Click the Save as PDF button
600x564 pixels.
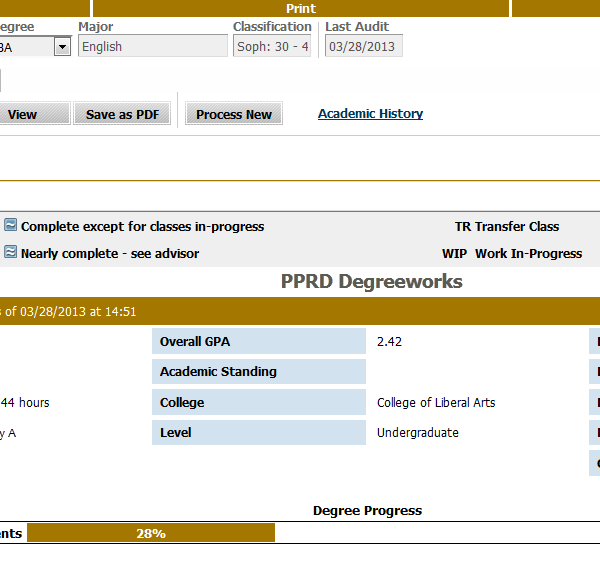[122, 114]
